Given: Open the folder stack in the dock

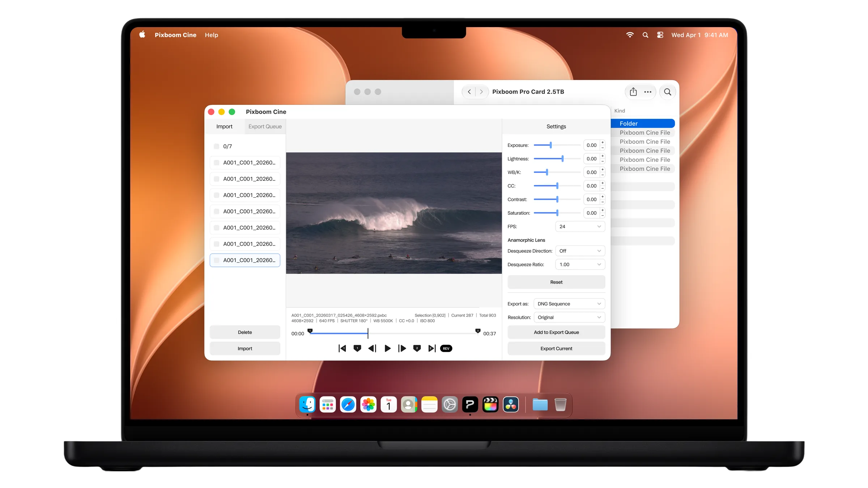Looking at the screenshot, I should pyautogui.click(x=540, y=404).
